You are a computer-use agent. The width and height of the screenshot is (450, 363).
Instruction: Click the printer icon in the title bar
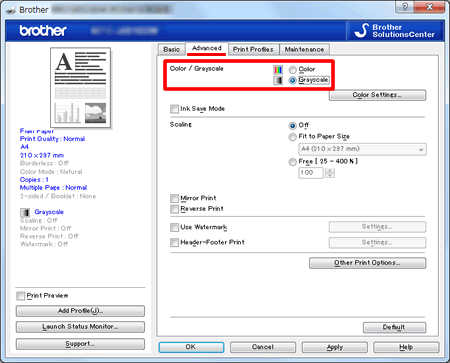click(11, 10)
